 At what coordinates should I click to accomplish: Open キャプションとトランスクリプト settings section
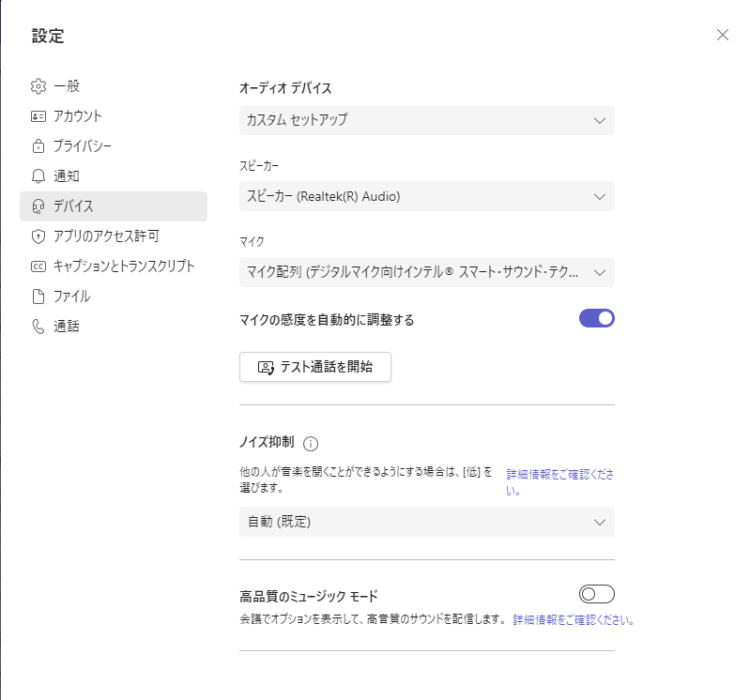pyautogui.click(x=114, y=266)
